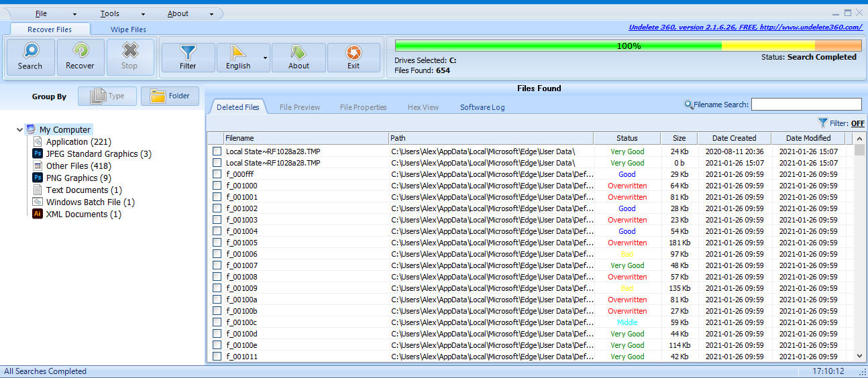This screenshot has width=868, height=378.
Task: Open the About toolbar button
Action: click(x=299, y=58)
